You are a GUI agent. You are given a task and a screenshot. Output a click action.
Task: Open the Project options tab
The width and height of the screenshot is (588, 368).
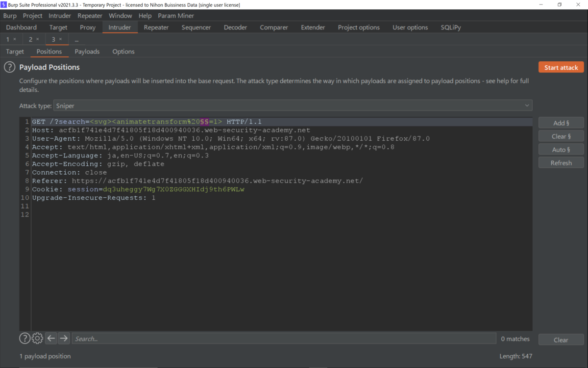359,27
